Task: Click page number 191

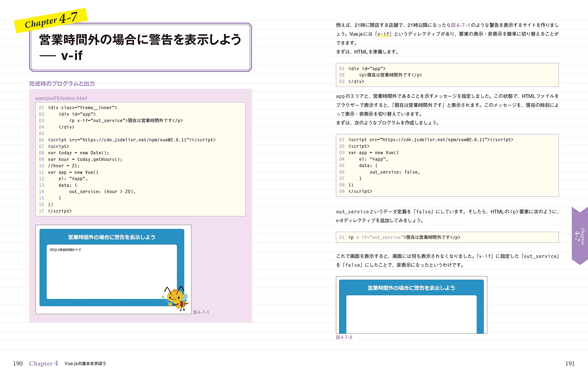Action: 570,364
